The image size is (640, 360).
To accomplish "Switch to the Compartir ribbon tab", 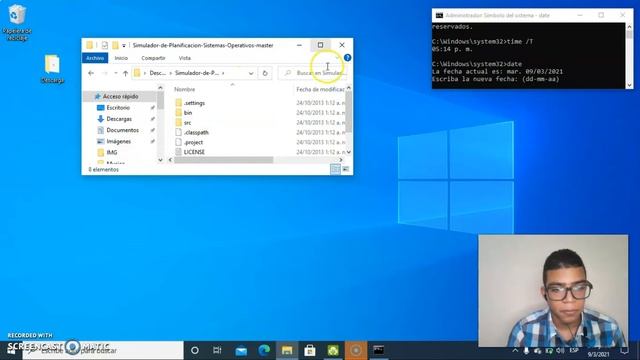I will (153, 58).
